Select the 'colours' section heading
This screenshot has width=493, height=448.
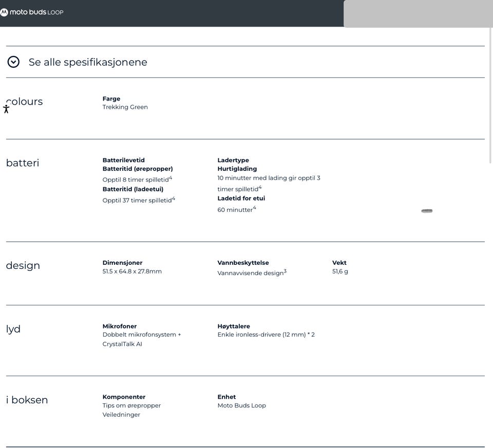tap(26, 102)
